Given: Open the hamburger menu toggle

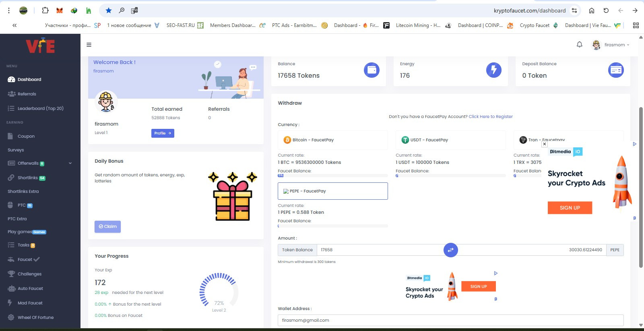Looking at the screenshot, I should [x=89, y=45].
